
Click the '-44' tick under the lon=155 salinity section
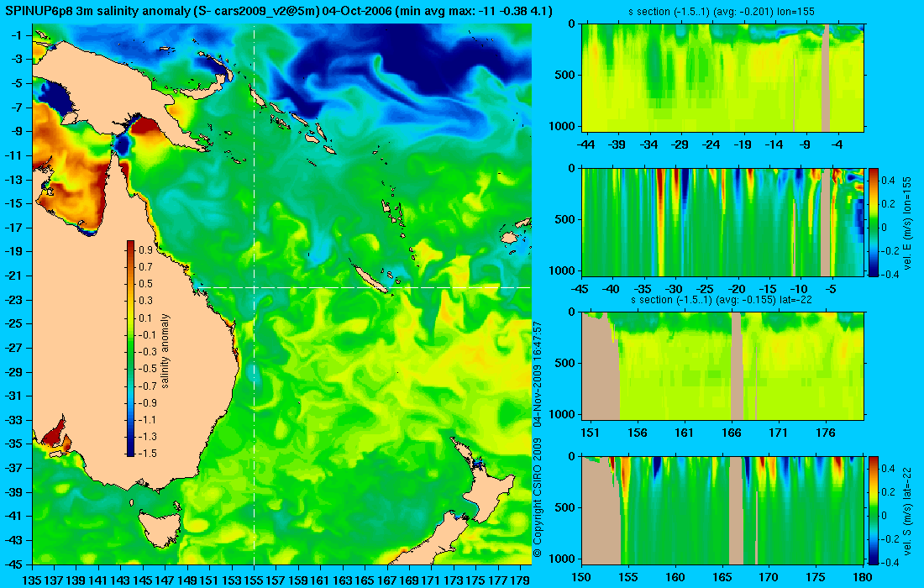point(585,144)
